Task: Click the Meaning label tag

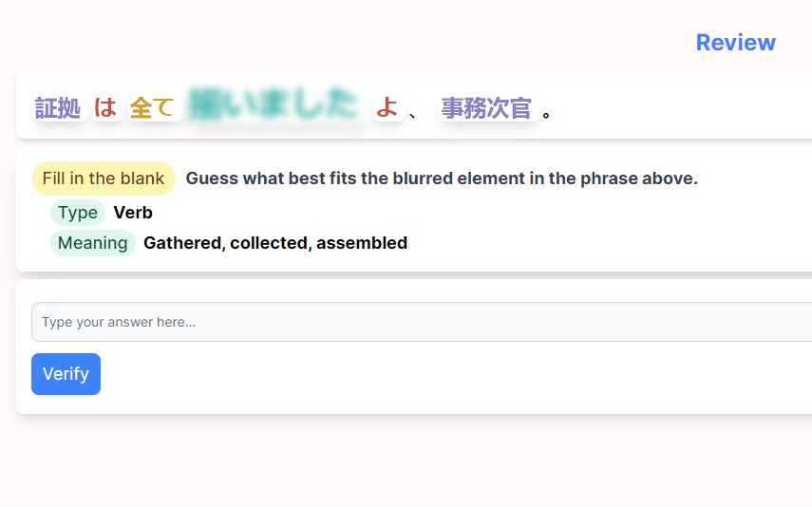Action: (x=93, y=243)
